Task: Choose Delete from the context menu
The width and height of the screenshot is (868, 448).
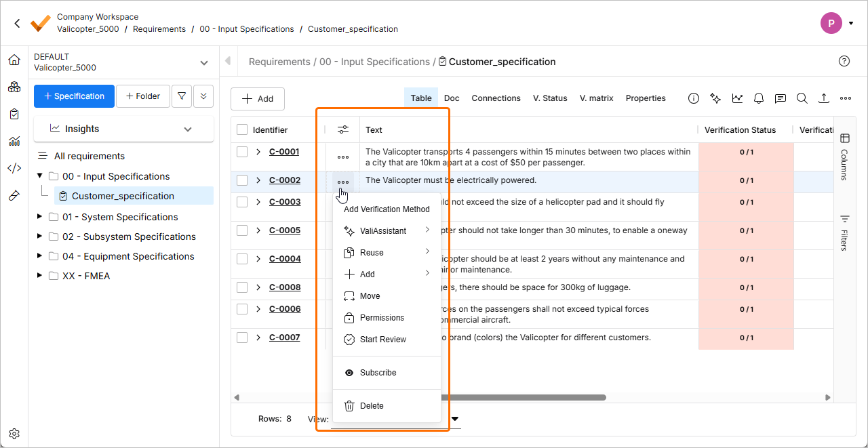Action: 372,406
